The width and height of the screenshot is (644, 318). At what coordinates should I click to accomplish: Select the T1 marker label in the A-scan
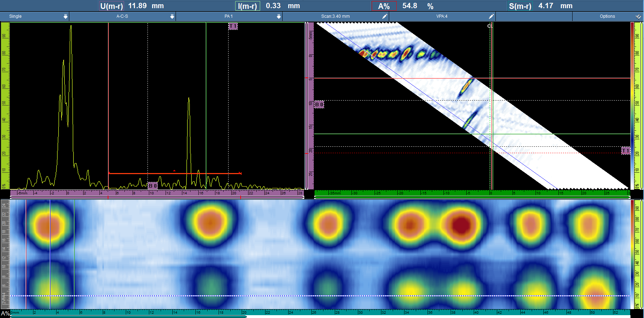(x=233, y=26)
